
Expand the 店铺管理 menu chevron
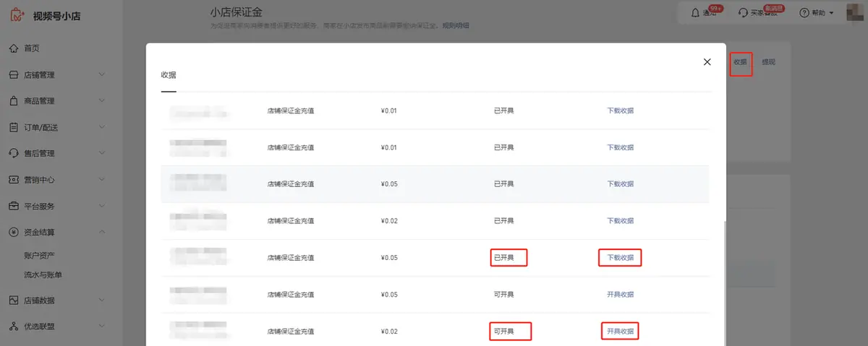(101, 75)
